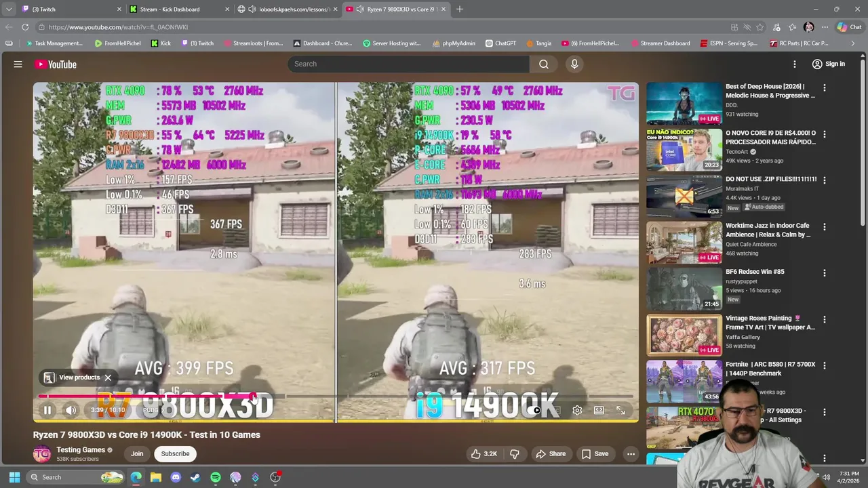Open the Windows Start menu
The width and height of the screenshot is (868, 488).
pos(14,477)
